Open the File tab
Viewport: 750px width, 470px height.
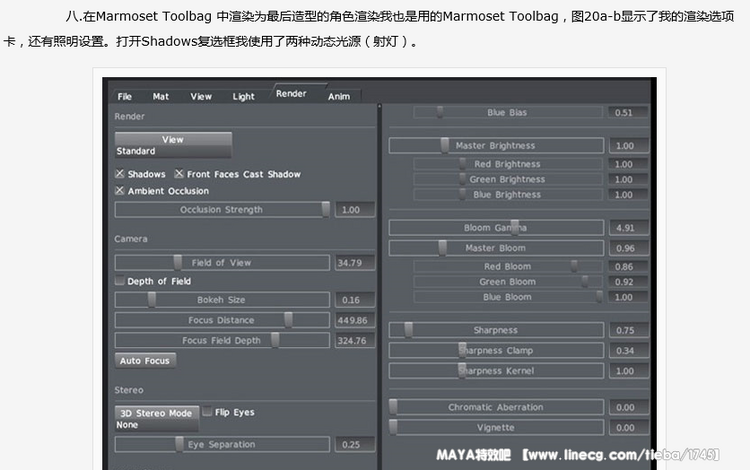[x=125, y=97]
